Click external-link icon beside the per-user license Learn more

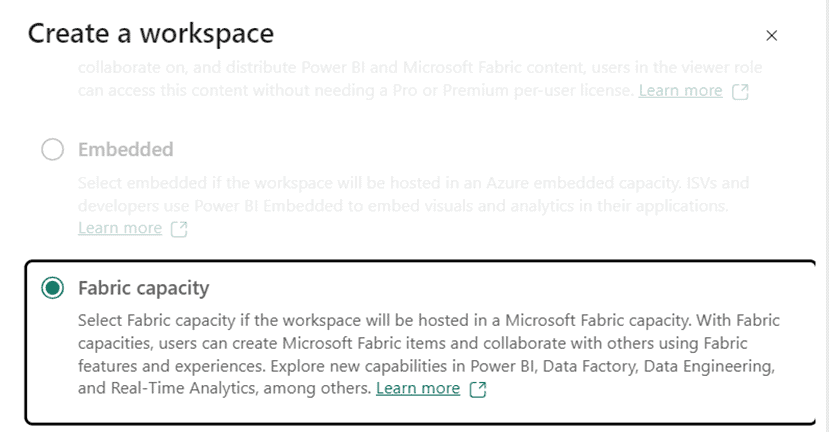tap(740, 91)
